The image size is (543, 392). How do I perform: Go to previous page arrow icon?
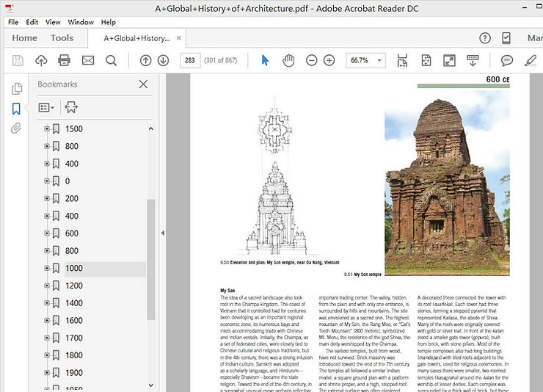pos(145,61)
